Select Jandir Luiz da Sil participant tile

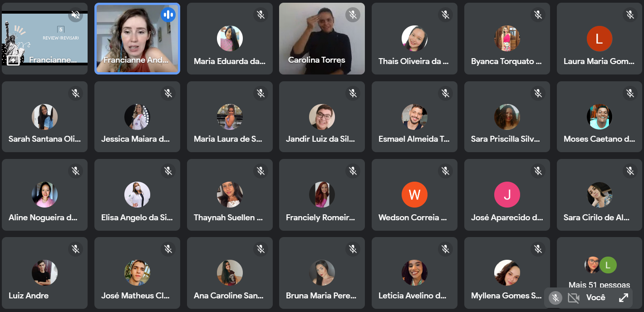pos(322,117)
